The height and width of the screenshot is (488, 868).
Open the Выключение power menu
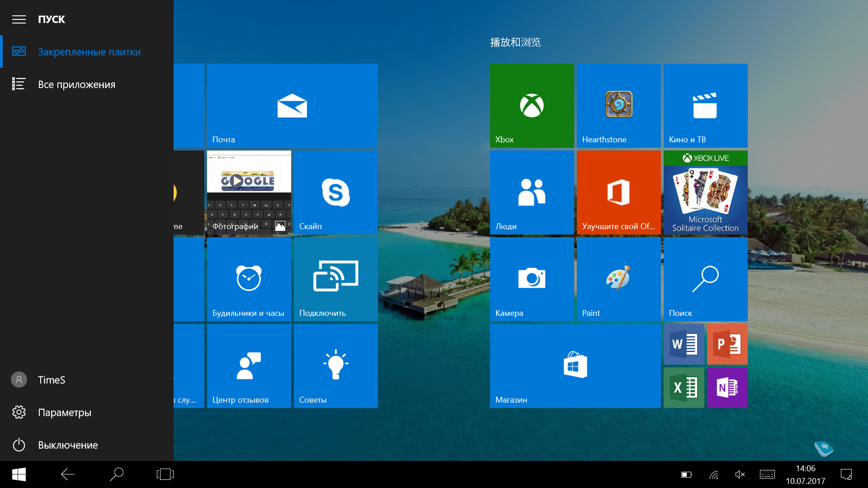[87, 445]
